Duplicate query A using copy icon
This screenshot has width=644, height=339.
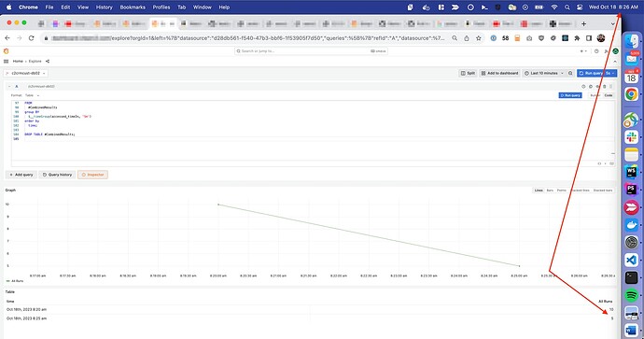591,86
